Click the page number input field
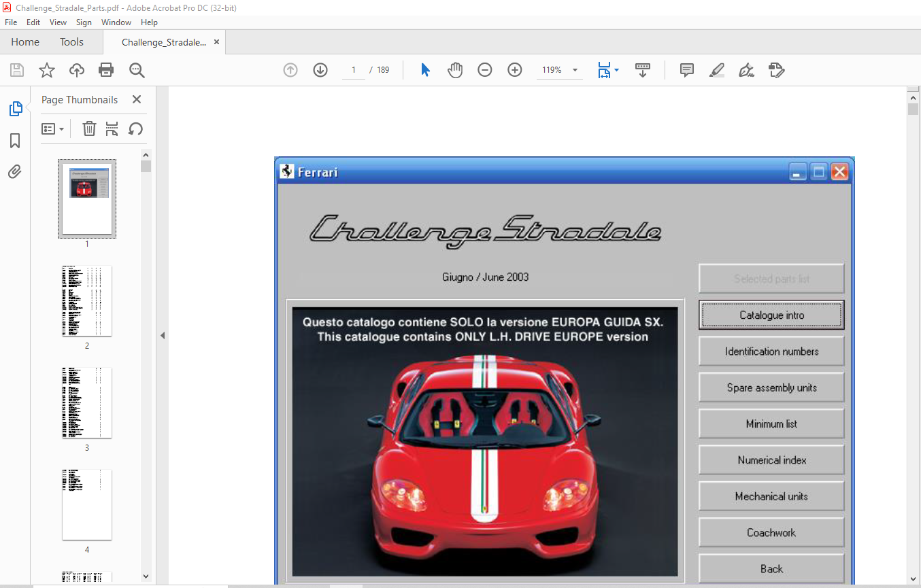The image size is (921, 588). coord(354,70)
